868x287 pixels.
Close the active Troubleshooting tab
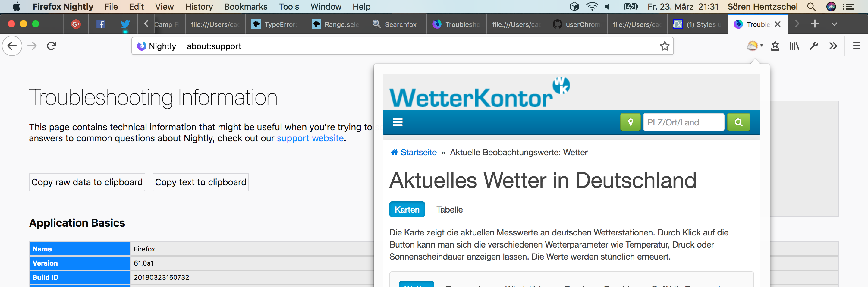(777, 24)
